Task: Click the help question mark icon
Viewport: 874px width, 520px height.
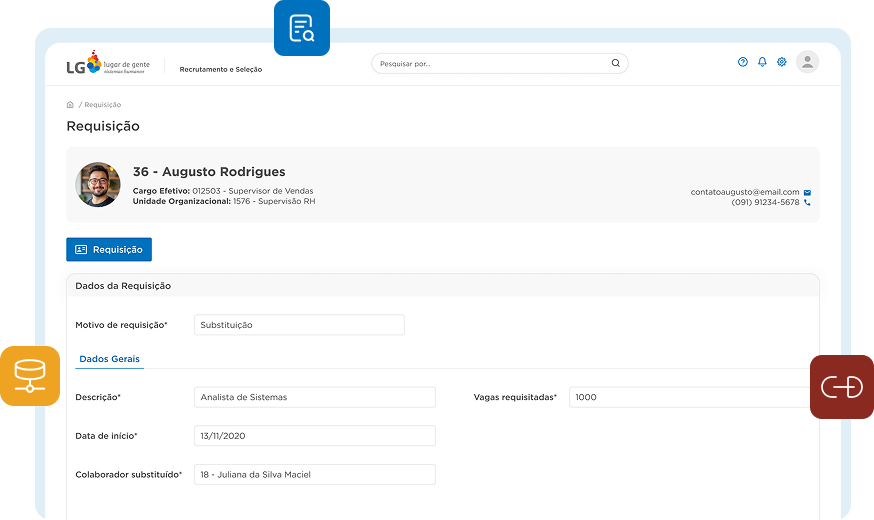Action: click(743, 62)
